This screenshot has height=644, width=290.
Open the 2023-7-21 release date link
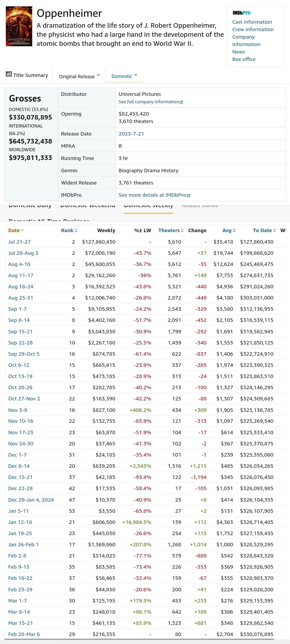131,134
